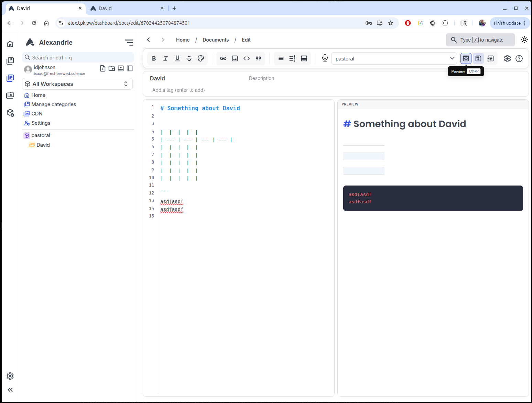
Task: Open the text color palette icon
Action: [201, 58]
